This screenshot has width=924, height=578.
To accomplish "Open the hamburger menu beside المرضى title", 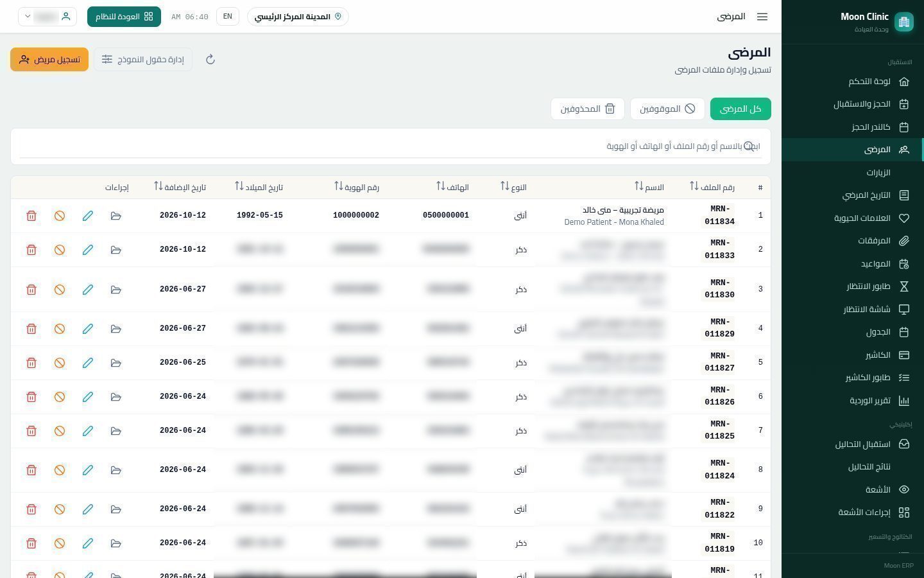I will tap(762, 17).
